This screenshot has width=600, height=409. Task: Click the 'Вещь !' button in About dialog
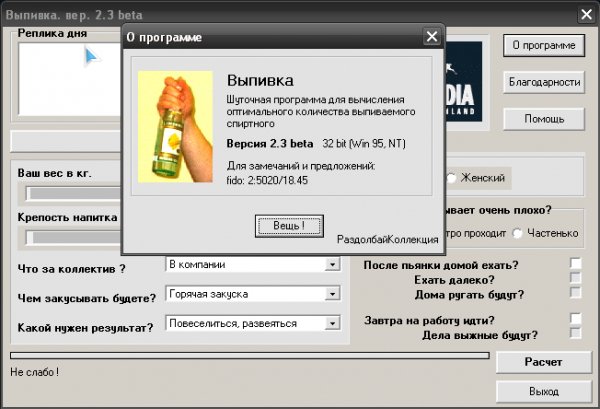click(289, 226)
